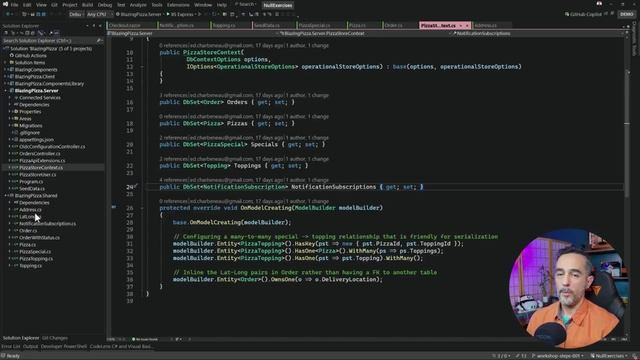Open the Project menu
The width and height of the screenshot is (640, 360).
tap(70, 5)
